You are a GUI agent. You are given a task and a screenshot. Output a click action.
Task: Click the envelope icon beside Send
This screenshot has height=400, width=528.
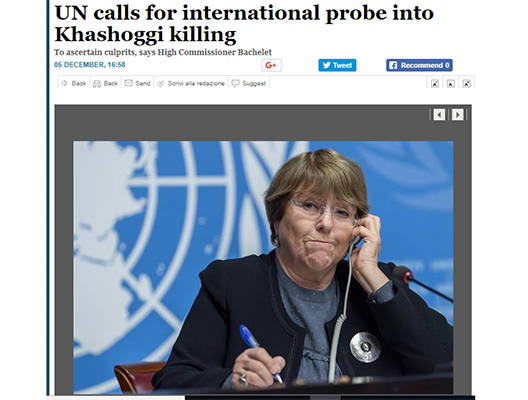pos(128,83)
